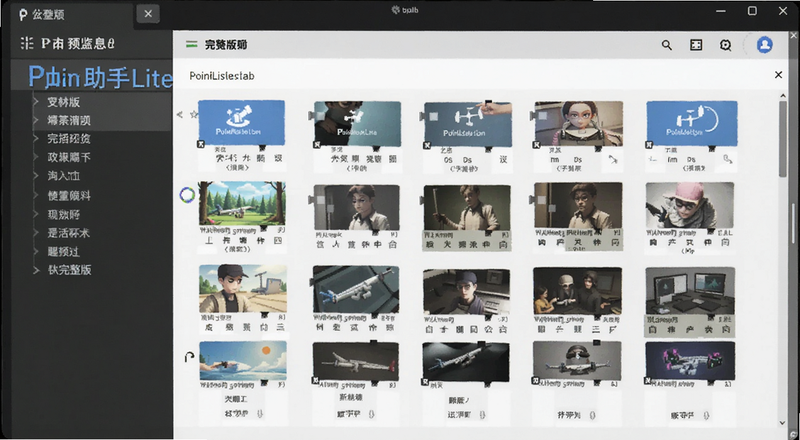Open the capped man at keyboard thumbnail
The height and width of the screenshot is (440, 800).
(x=466, y=291)
